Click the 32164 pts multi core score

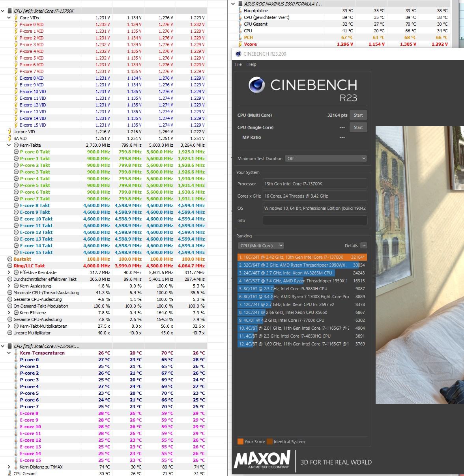(337, 115)
